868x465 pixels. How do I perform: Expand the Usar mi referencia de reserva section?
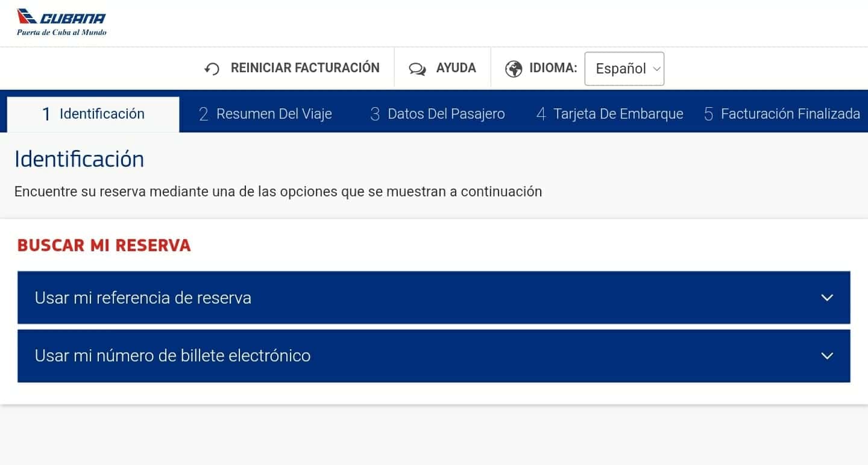pyautogui.click(x=434, y=298)
